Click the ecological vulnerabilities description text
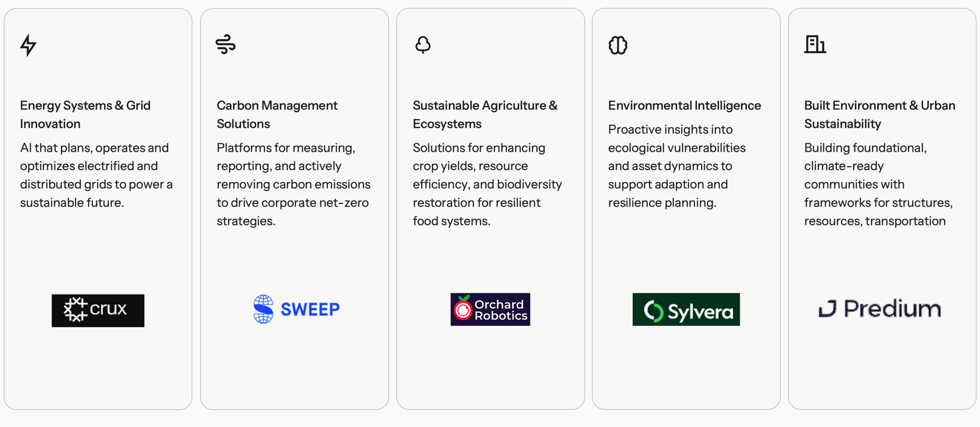Screen dimensions: 980x427 point(676,166)
